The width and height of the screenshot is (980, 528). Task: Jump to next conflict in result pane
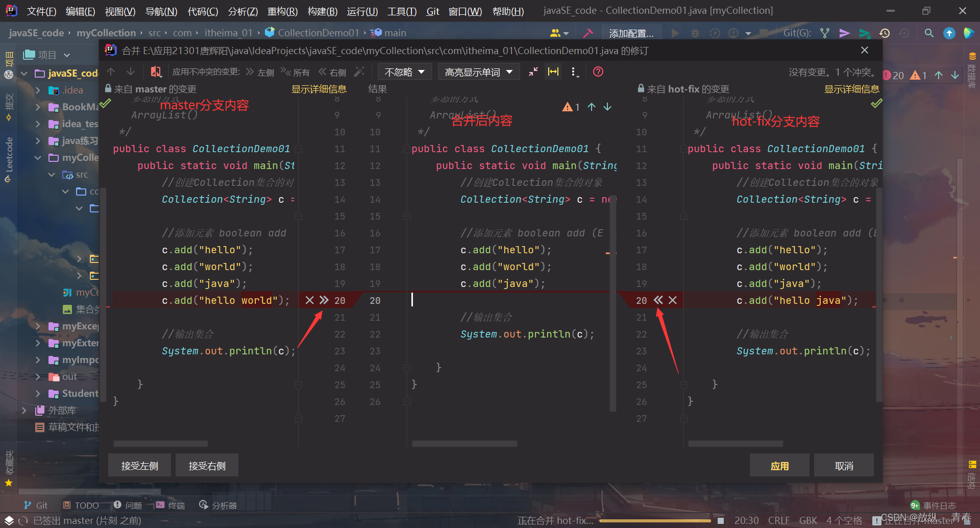point(607,107)
